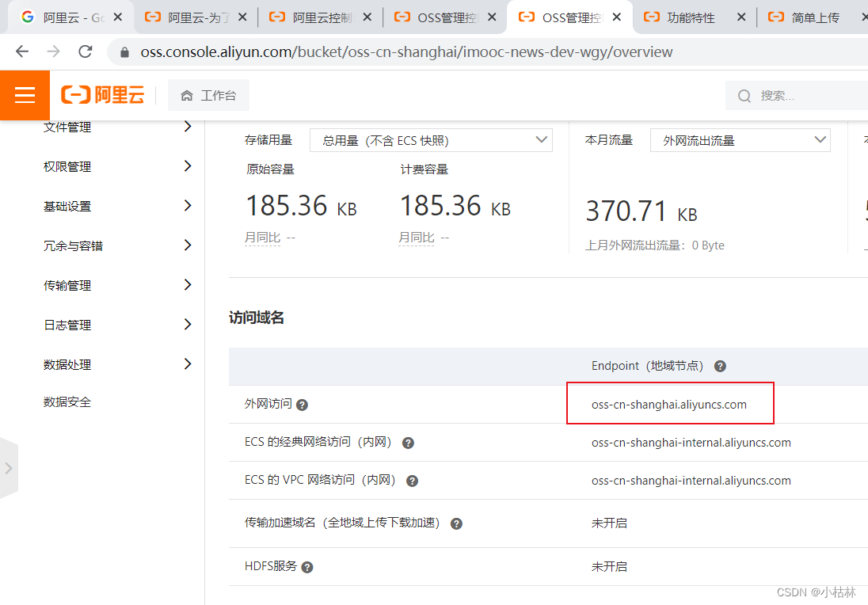Image resolution: width=868 pixels, height=605 pixels.
Task: Click the browser forward arrow
Action: 53,51
